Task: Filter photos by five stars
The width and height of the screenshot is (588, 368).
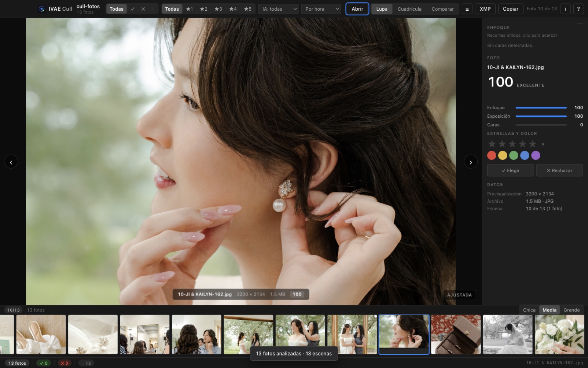Action: click(248, 9)
